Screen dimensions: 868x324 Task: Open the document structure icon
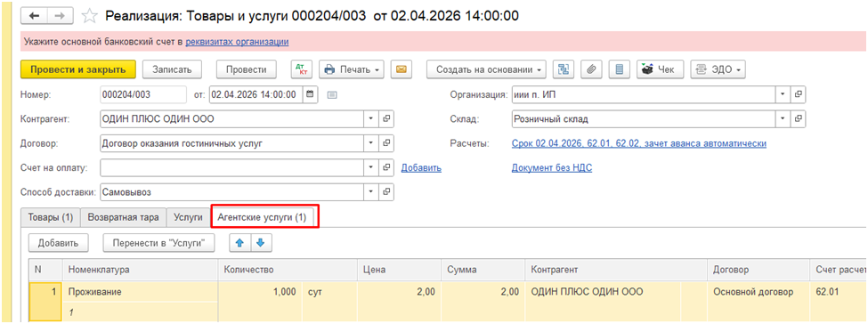pos(564,69)
